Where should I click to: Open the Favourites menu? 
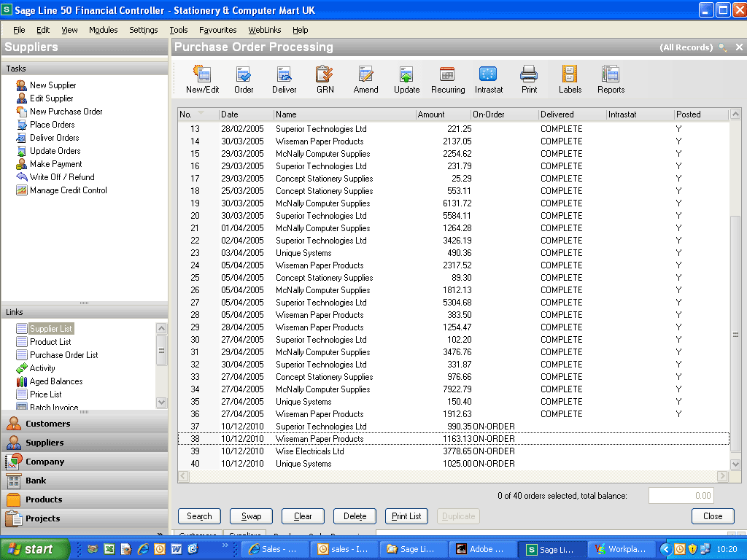217,30
